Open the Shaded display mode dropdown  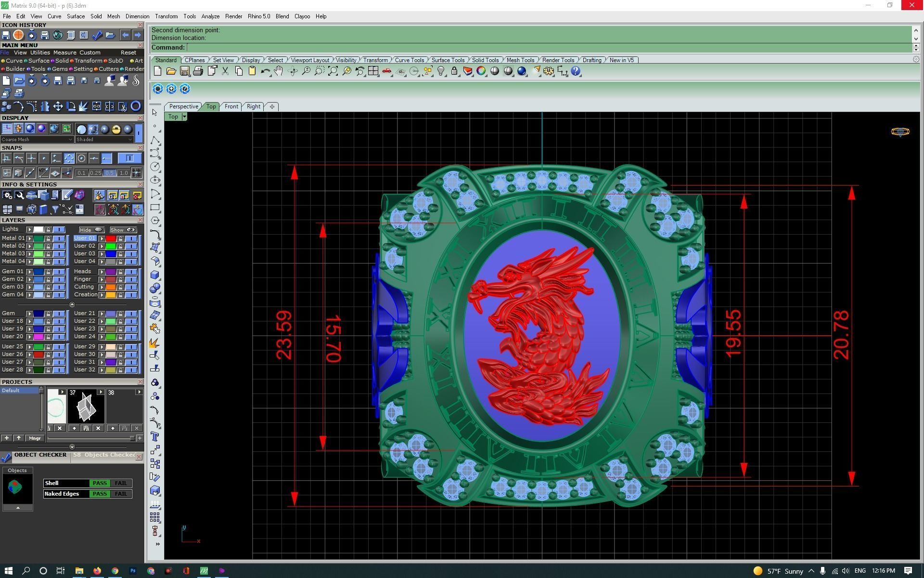click(129, 140)
